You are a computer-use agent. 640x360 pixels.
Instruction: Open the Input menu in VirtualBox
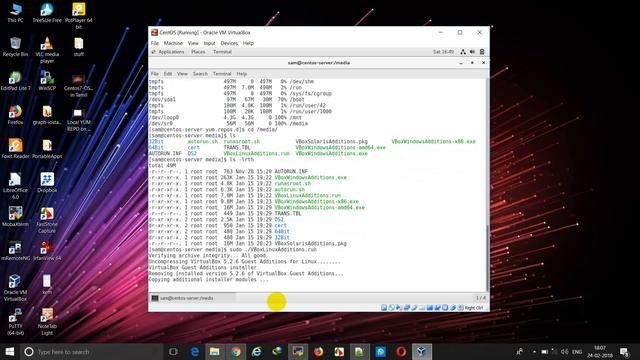tap(209, 43)
